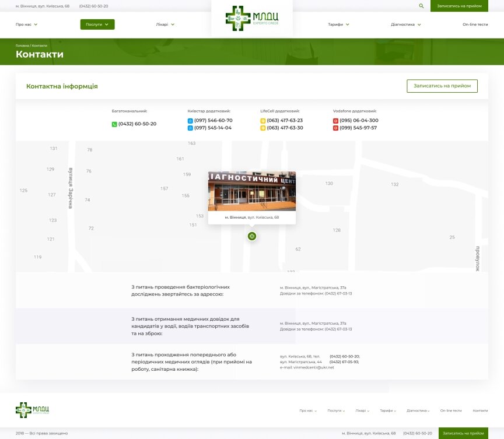
Task: Click the footer MLDC logo
Action: pyautogui.click(x=33, y=410)
